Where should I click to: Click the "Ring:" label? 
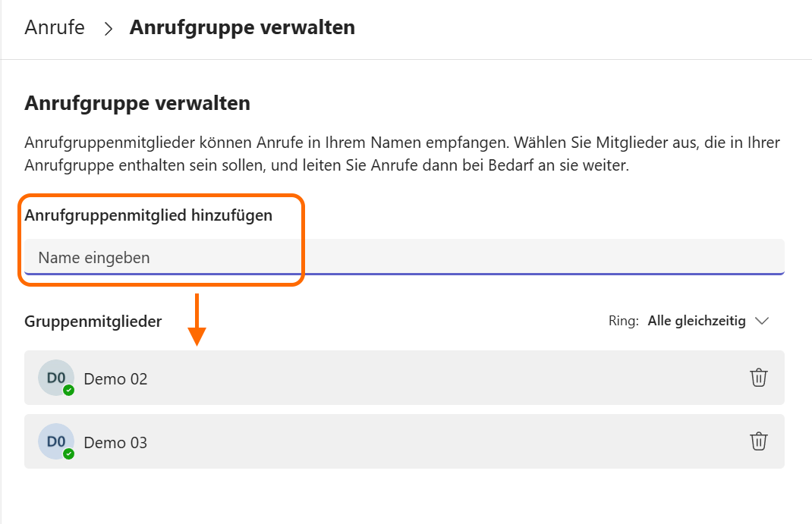tap(625, 321)
